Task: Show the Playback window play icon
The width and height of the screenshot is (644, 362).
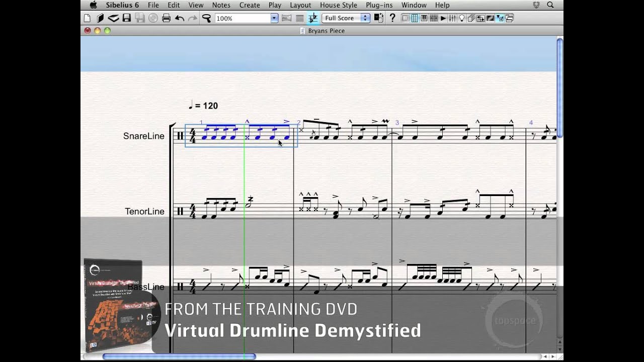Action: pyautogui.click(x=443, y=18)
